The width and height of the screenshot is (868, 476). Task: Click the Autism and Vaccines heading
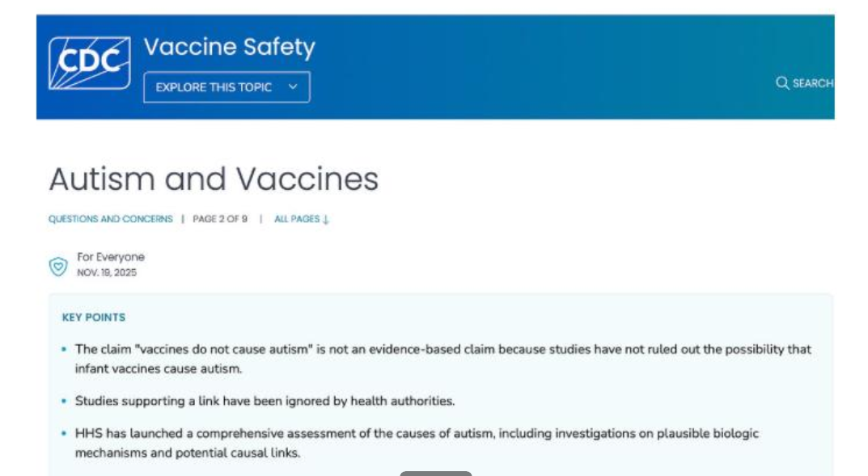coord(214,179)
